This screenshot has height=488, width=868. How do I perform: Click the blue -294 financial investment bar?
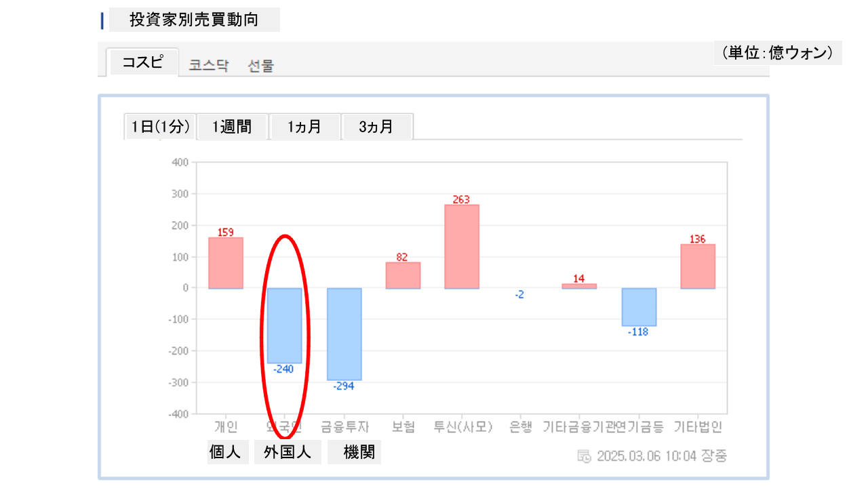[x=344, y=333]
